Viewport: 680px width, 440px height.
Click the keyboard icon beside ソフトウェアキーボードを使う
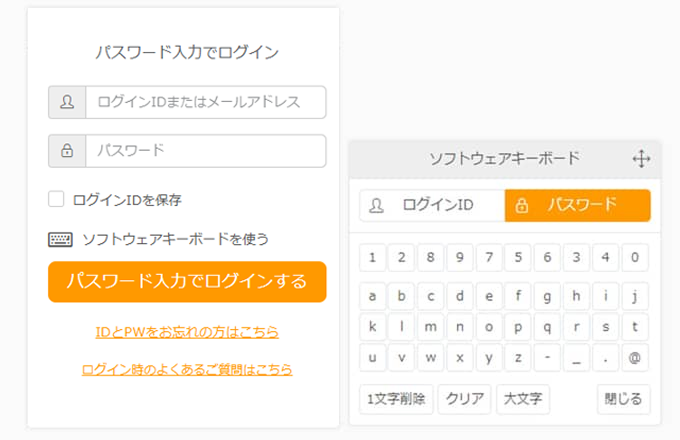click(x=61, y=239)
